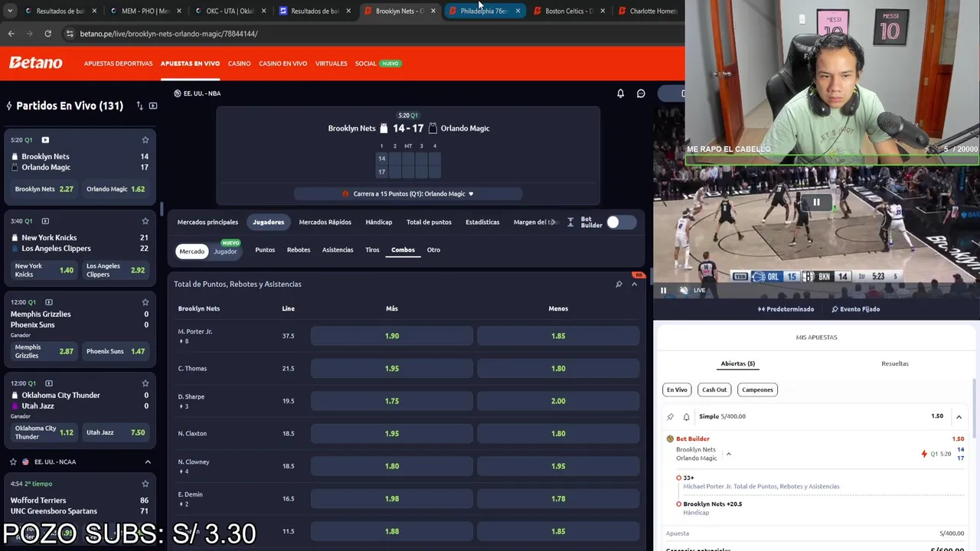The height and width of the screenshot is (551, 980).
Task: Pin the Total de Puntos market
Action: 619,284
